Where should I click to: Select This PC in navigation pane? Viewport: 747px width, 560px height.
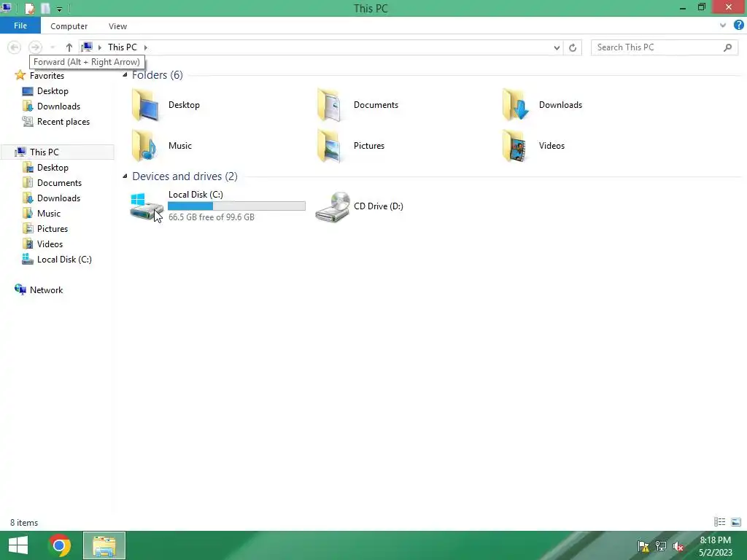44,152
